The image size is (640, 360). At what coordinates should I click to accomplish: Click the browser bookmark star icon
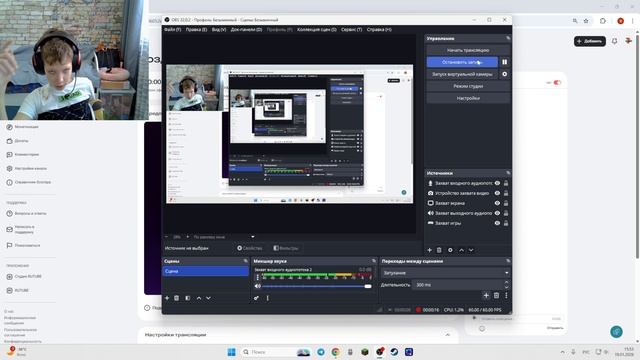[x=586, y=21]
